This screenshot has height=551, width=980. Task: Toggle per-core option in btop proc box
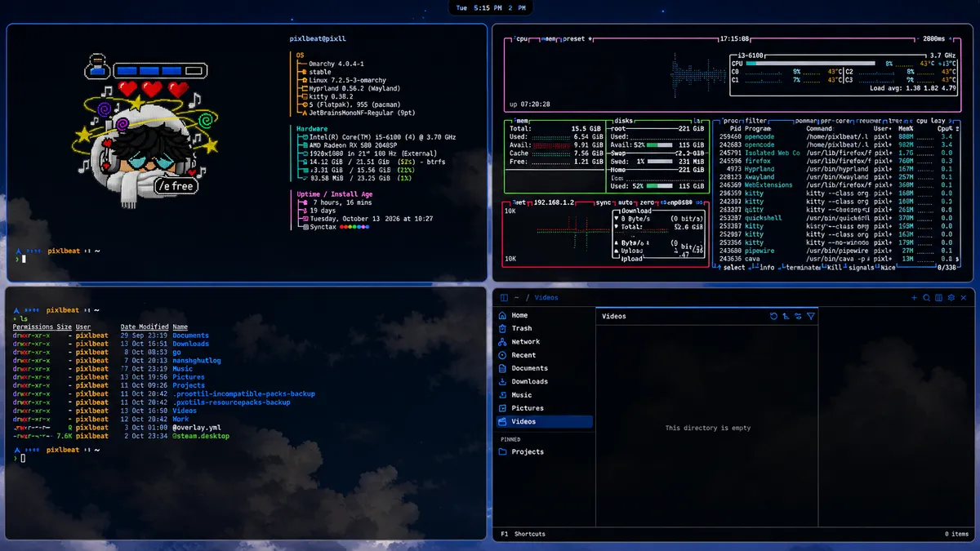[837, 120]
